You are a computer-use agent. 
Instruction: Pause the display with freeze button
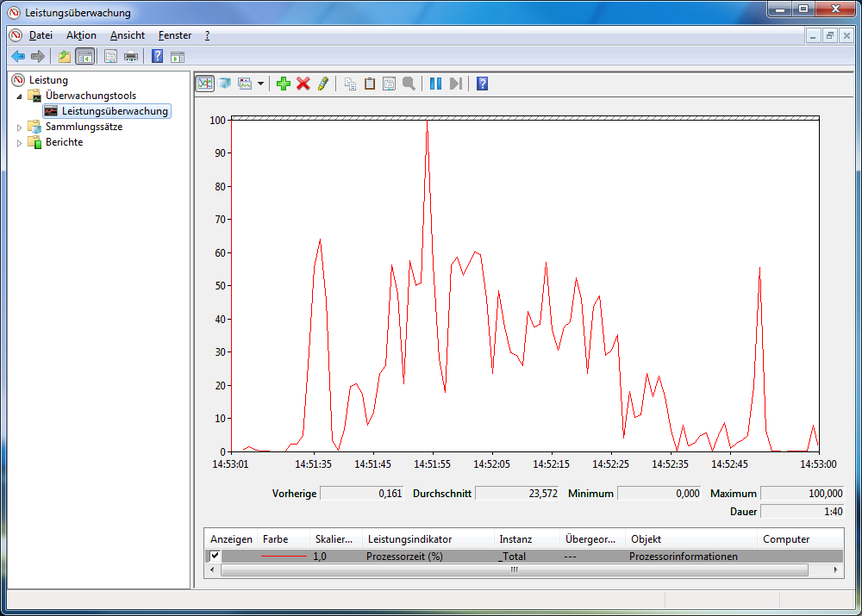[x=435, y=84]
